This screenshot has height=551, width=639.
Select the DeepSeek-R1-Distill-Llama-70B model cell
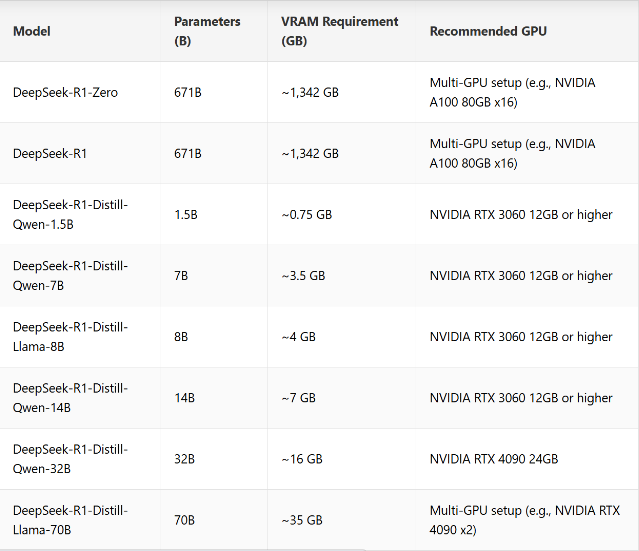click(70, 519)
